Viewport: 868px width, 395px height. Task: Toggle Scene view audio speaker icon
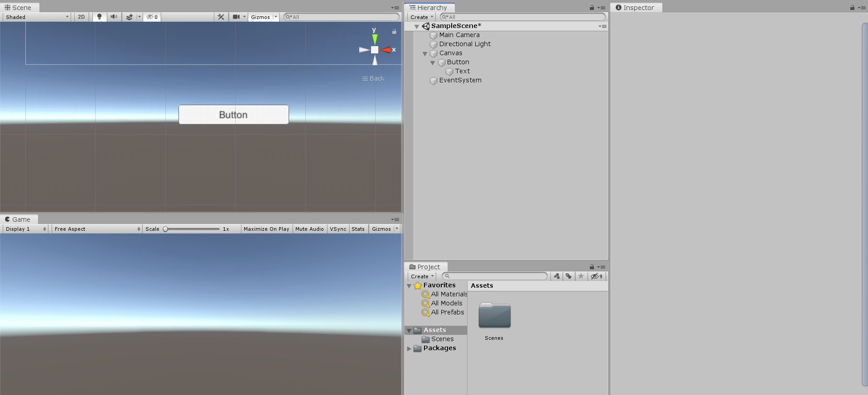(x=114, y=17)
